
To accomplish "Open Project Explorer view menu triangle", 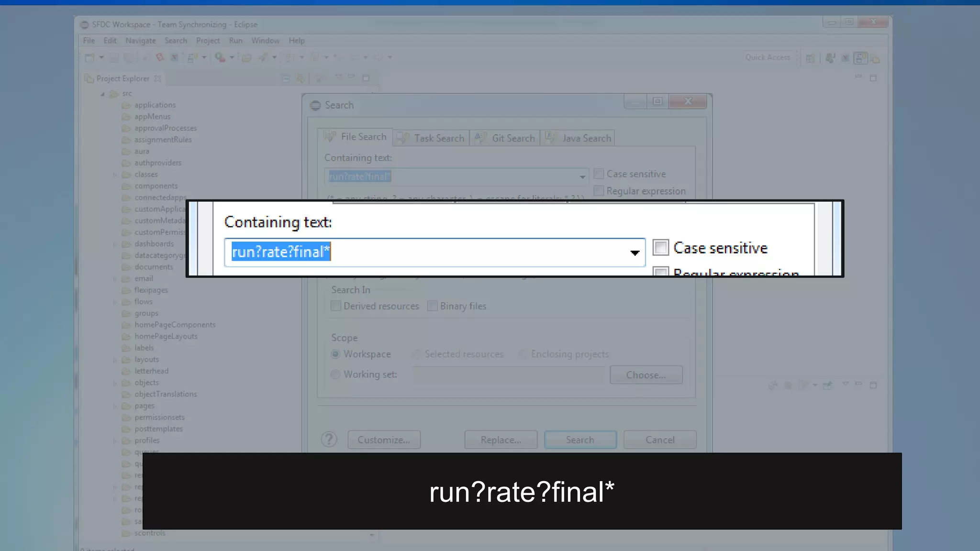I will click(x=338, y=77).
